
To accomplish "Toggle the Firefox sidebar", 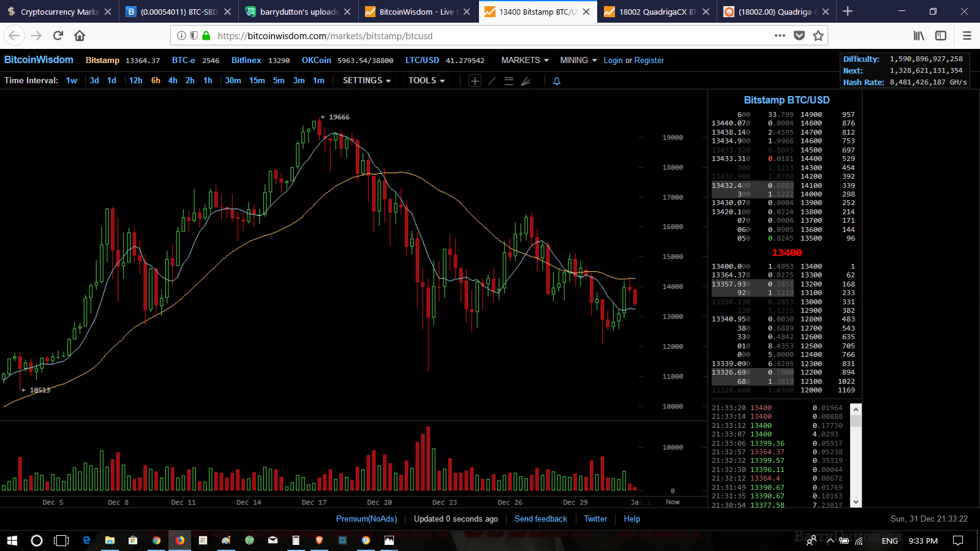I will [x=941, y=36].
